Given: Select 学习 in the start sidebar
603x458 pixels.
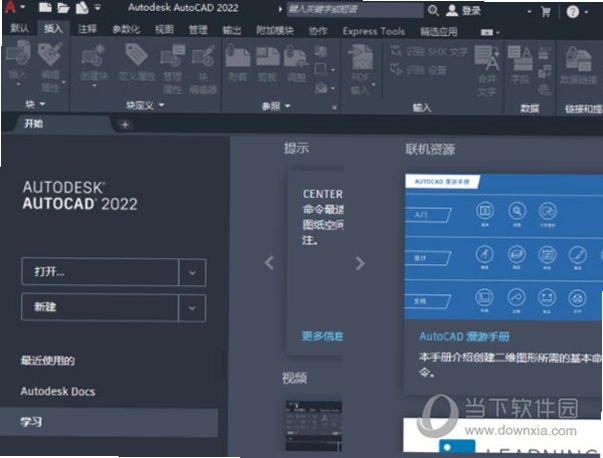Looking at the screenshot, I should coord(108,422).
